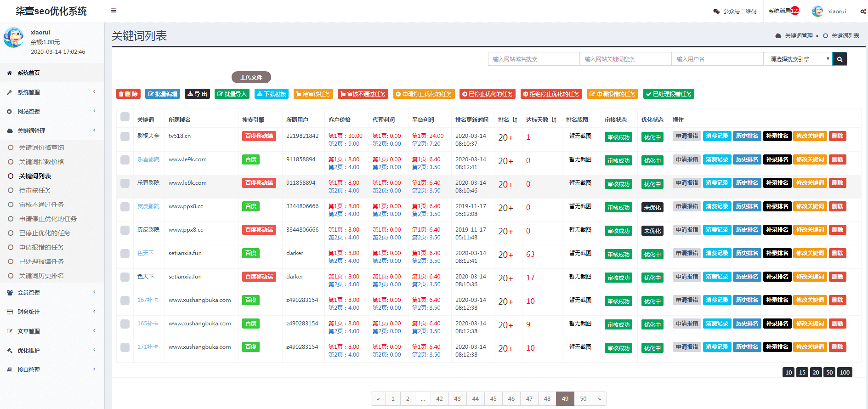Screen dimensions: 868x409
Task: Open the 请选择搜索引擎 dropdown
Action: click(798, 59)
